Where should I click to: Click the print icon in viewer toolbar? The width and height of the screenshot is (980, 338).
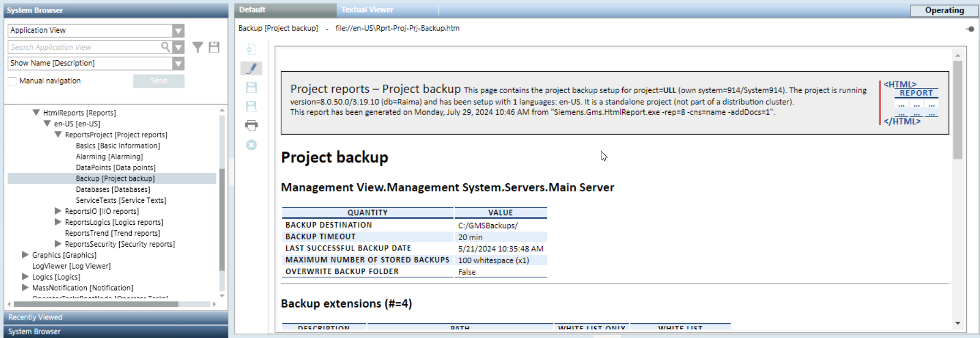251,125
